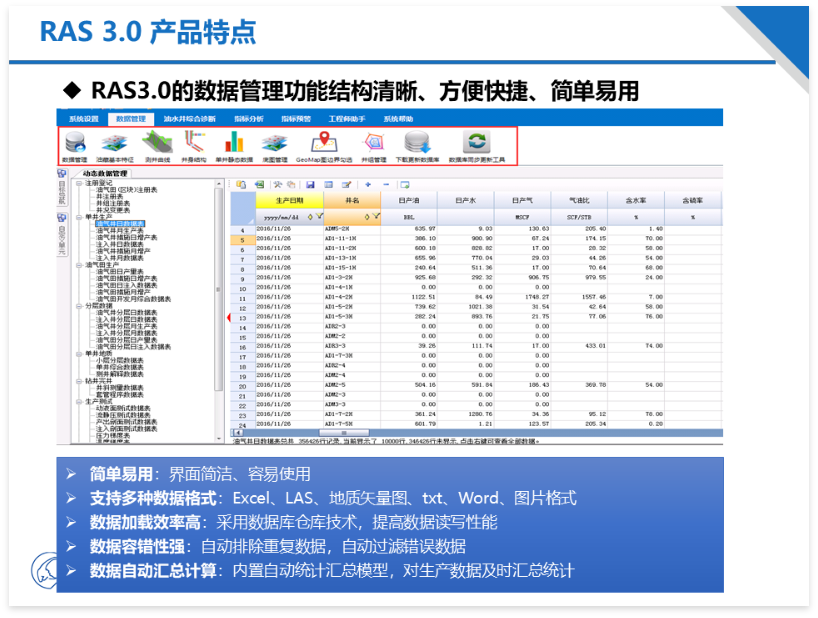This screenshot has width=818, height=618.
Task: Toggle sort diamond on 井名 column
Action: point(367,217)
